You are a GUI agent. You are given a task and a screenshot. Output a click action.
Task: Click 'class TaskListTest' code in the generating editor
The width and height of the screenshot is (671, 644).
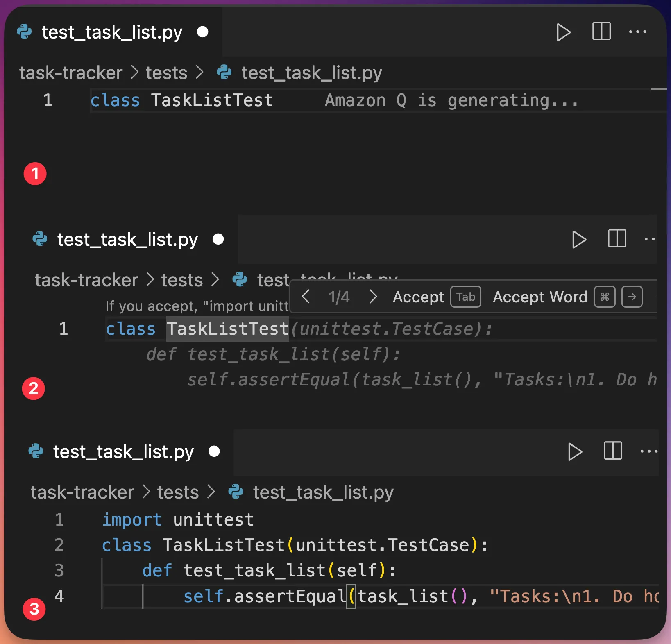(x=181, y=100)
